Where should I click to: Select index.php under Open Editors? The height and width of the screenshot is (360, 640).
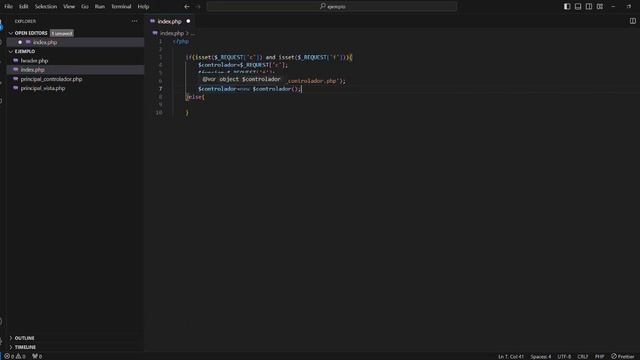click(x=45, y=42)
